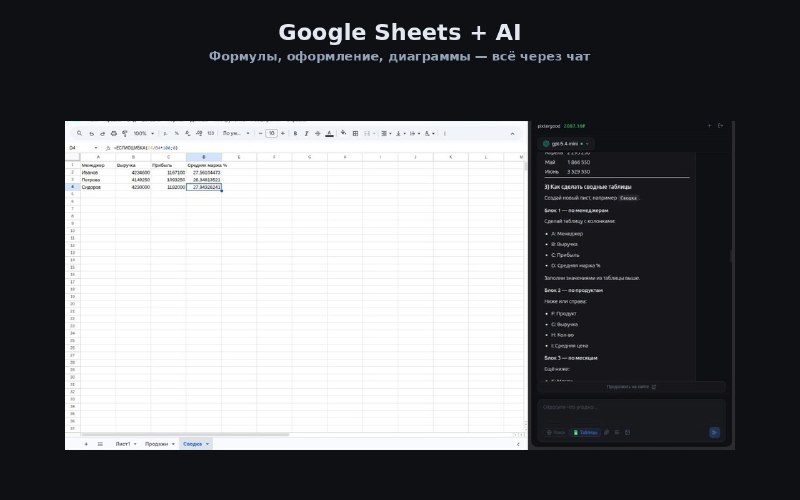This screenshot has height=500, width=800.
Task: Click the italic formatting icon in toolbar
Action: tap(305, 132)
